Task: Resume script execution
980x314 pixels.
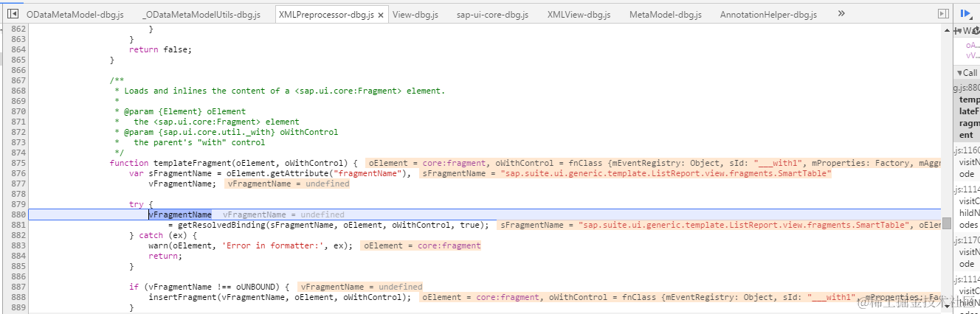Action: click(x=965, y=13)
